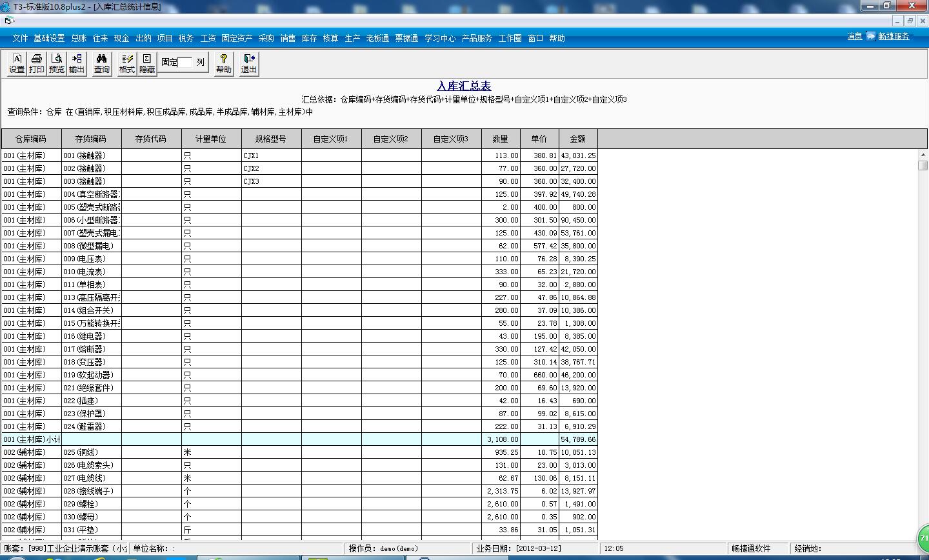The image size is (929, 560).
Task: Click the 输出 export icon
Action: 75,63
